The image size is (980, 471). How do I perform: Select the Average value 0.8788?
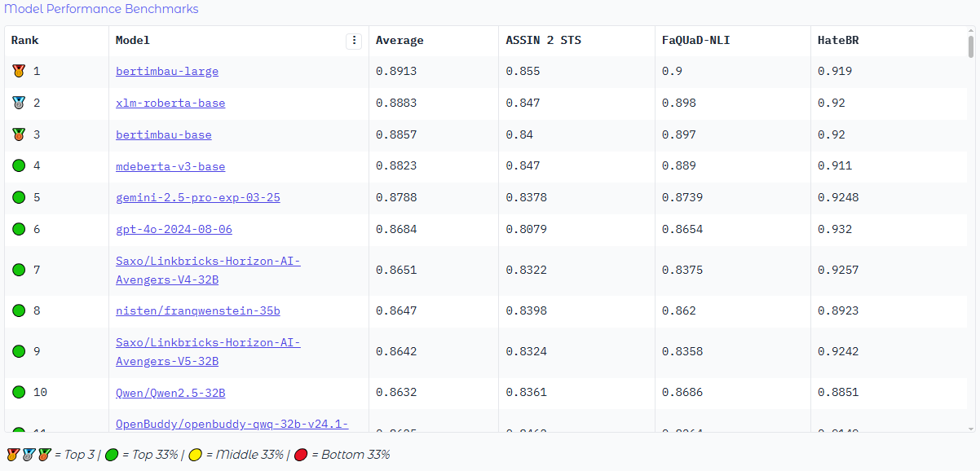[396, 197]
